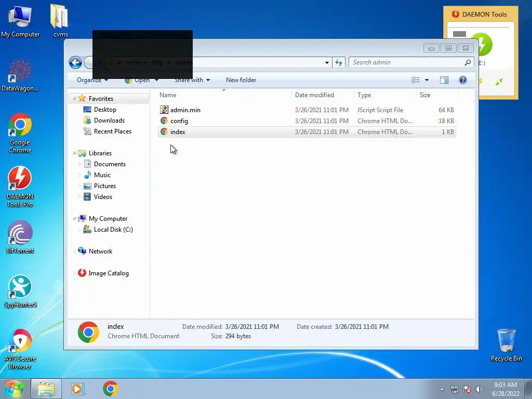Screen dimensions: 532x399
Task: Select the index file
Action: (307, 131)
